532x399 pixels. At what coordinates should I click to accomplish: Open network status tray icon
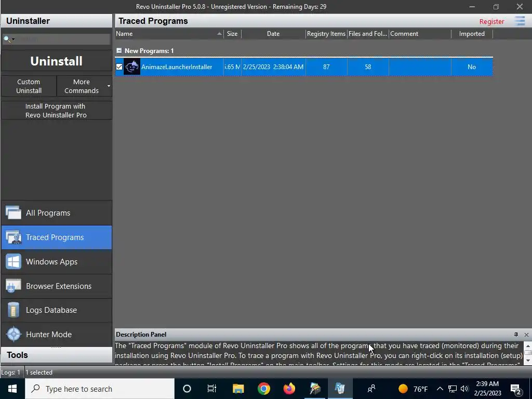(453, 389)
